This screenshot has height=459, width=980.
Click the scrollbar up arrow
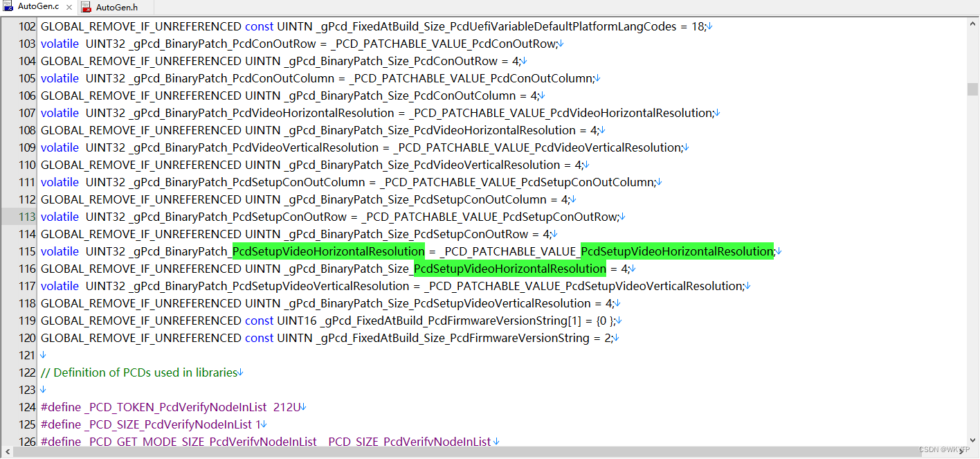(973, 23)
